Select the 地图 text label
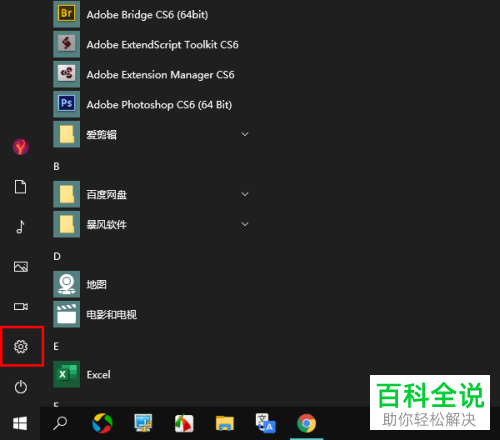Image resolution: width=500 pixels, height=440 pixels. click(x=97, y=284)
